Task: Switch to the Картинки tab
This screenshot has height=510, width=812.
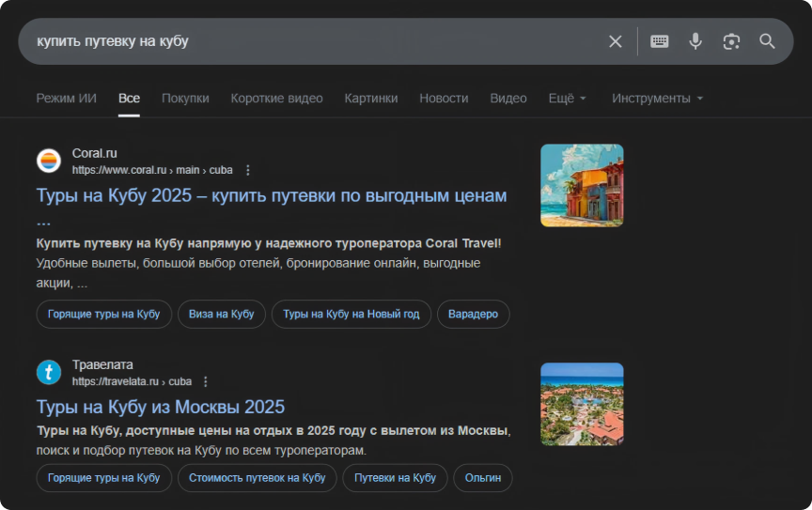Action: point(370,99)
